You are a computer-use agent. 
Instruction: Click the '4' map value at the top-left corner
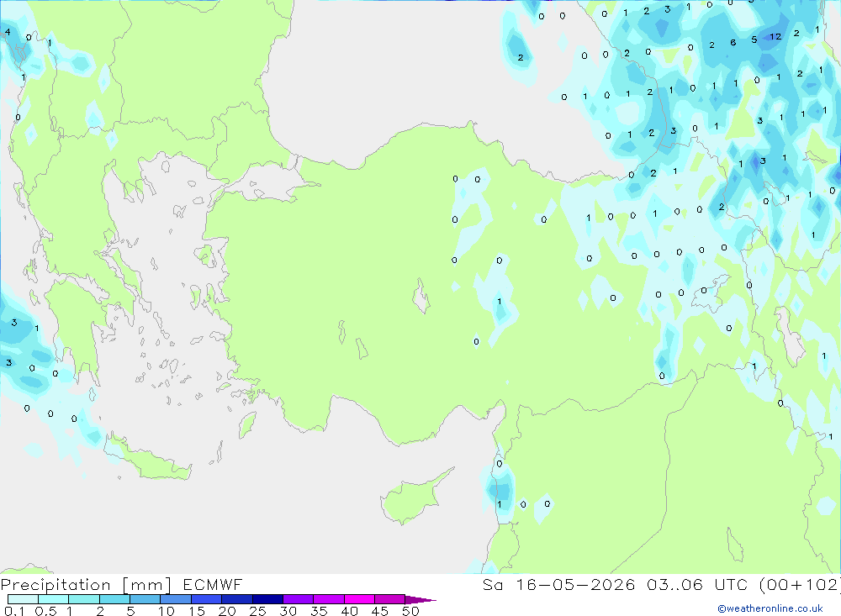[8, 32]
